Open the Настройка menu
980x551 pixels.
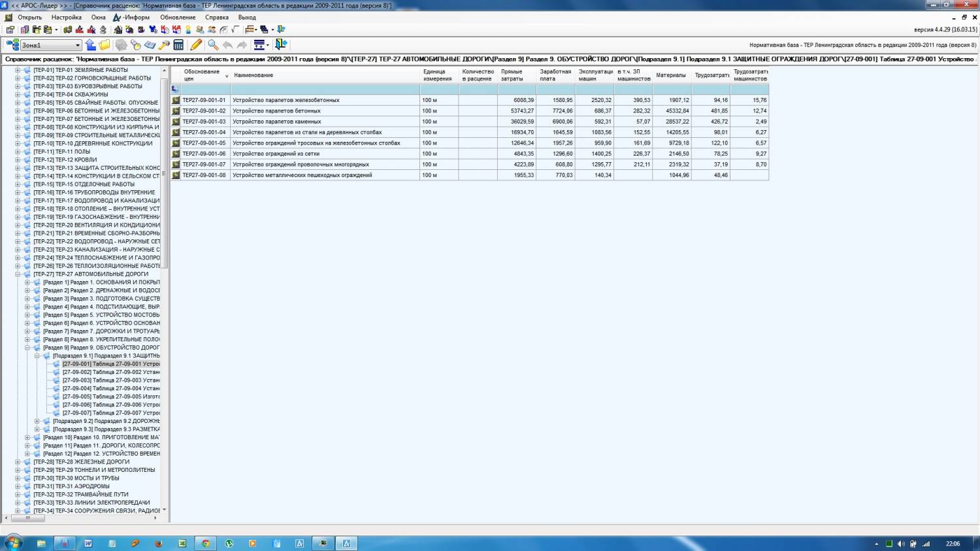click(x=67, y=18)
